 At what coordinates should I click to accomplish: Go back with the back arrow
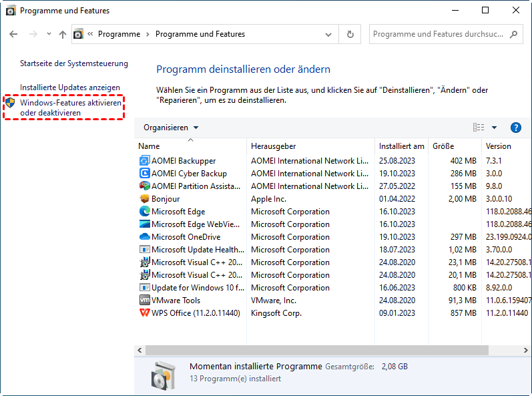[x=13, y=34]
